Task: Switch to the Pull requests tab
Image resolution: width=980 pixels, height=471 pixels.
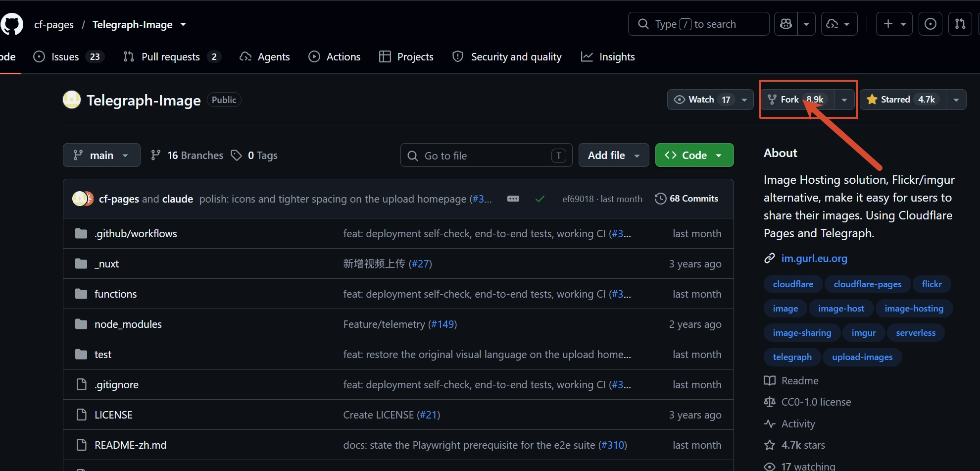Action: [171, 56]
